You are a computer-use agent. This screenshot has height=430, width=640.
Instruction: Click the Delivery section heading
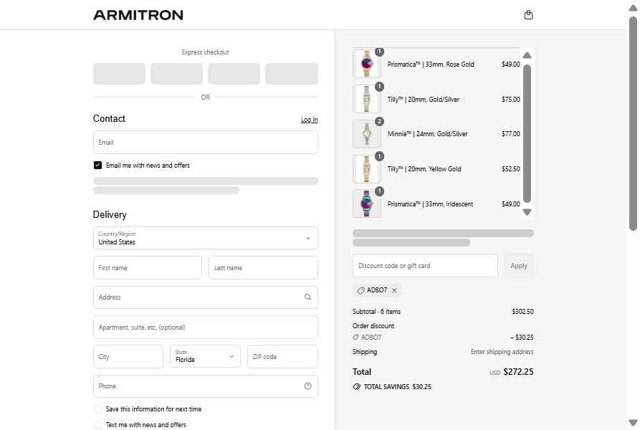109,215
